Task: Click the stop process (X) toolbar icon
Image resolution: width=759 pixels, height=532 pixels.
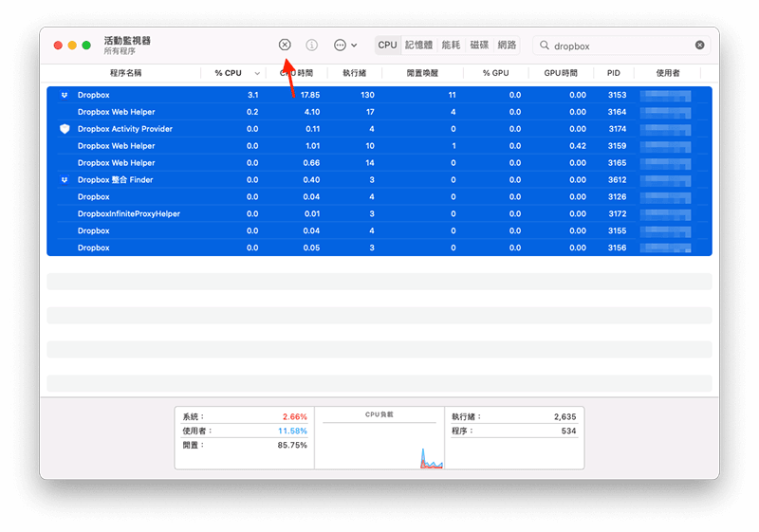Action: (x=285, y=45)
